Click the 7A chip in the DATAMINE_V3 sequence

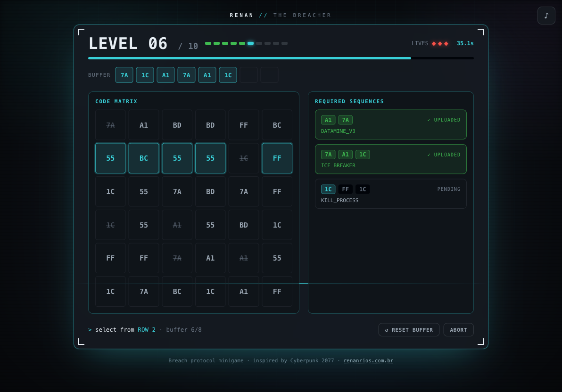coord(345,120)
